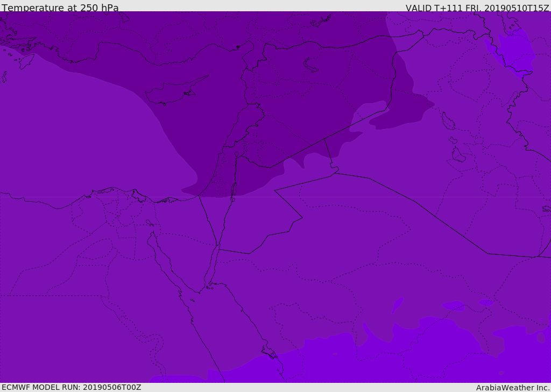This screenshot has height=392, width=551.
Task: Click the large lake outline in central Iraq
Action: (448, 121)
